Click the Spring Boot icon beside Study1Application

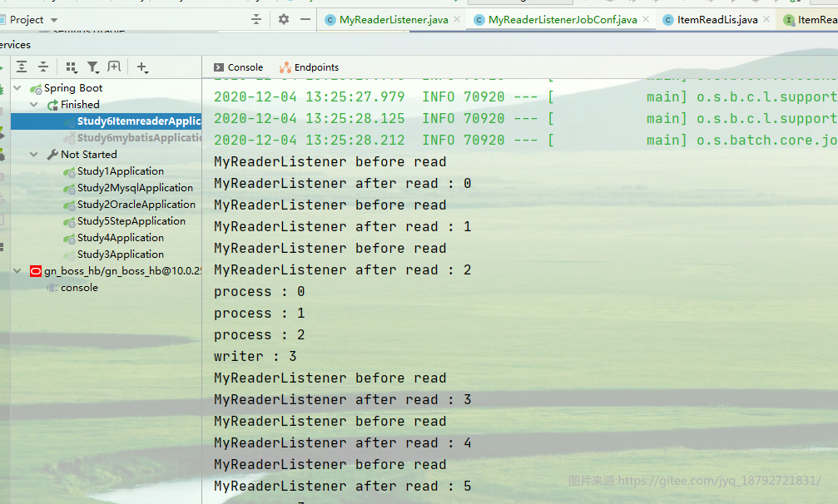(x=69, y=171)
